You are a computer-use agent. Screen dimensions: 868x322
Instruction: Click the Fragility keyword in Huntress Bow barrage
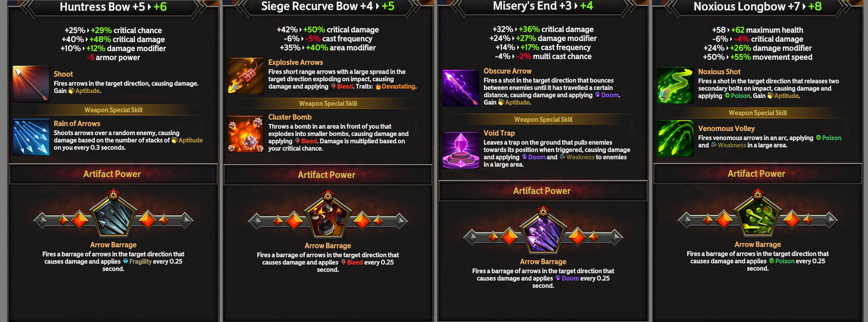[140, 261]
